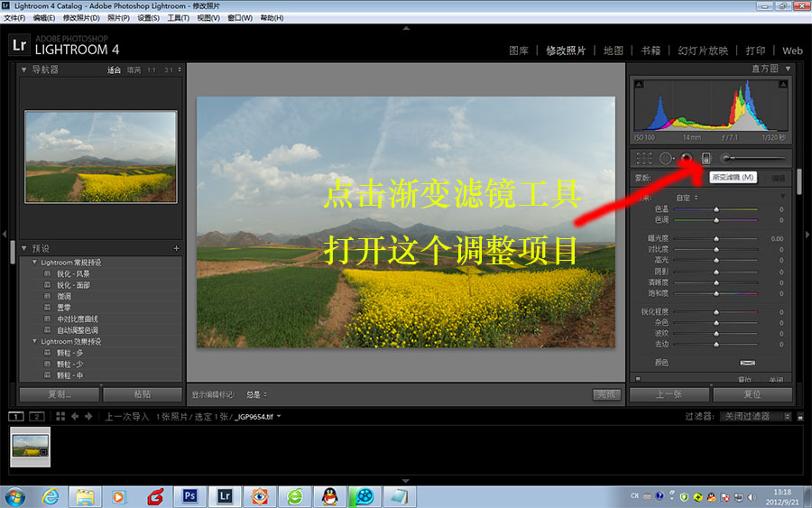Toggle highlight clipping indicator in histogram
Viewport: 812px width, 508px height.
783,84
